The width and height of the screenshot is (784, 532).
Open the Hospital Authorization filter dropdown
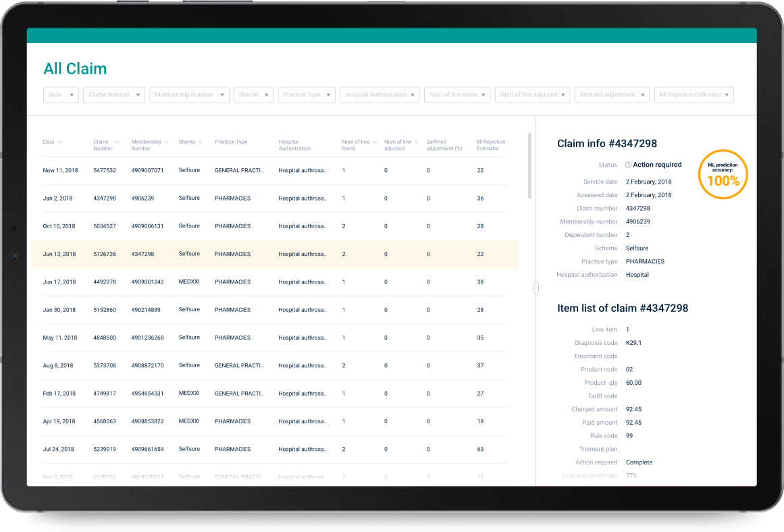point(380,95)
